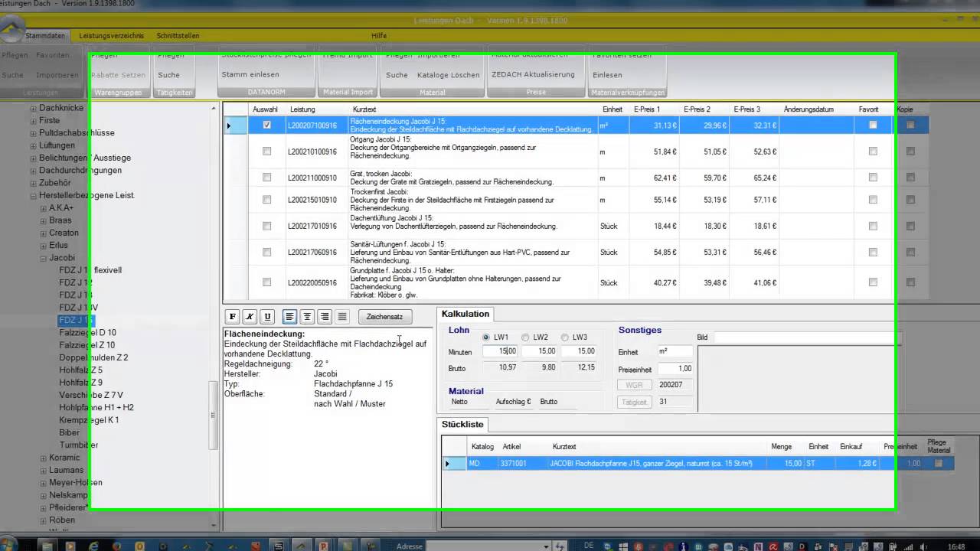Select Krempziegel K 1 in the tree

click(89, 420)
